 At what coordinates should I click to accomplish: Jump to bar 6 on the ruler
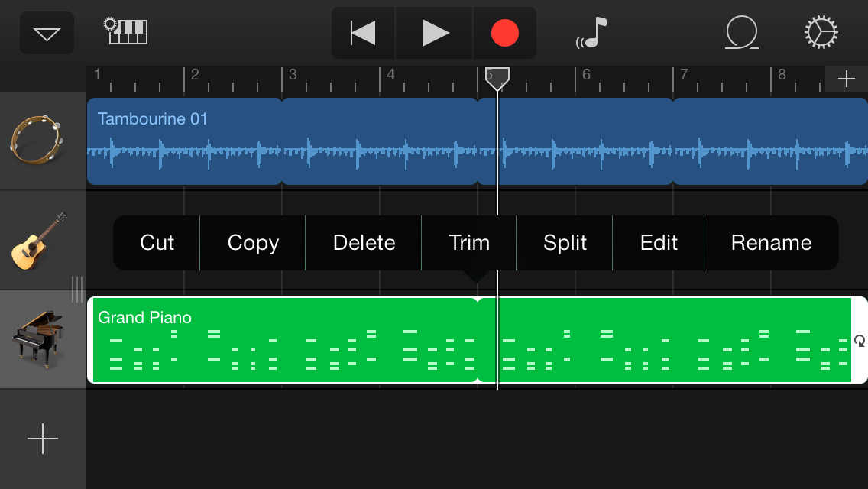pyautogui.click(x=586, y=74)
